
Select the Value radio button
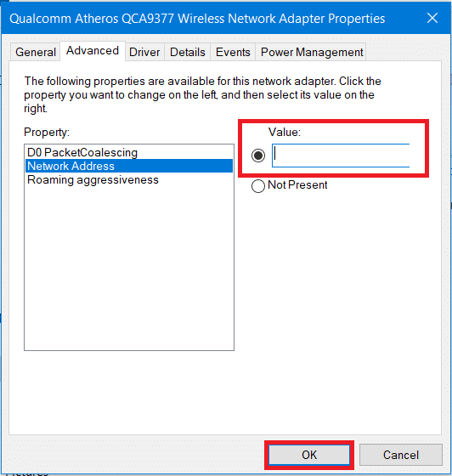258,156
